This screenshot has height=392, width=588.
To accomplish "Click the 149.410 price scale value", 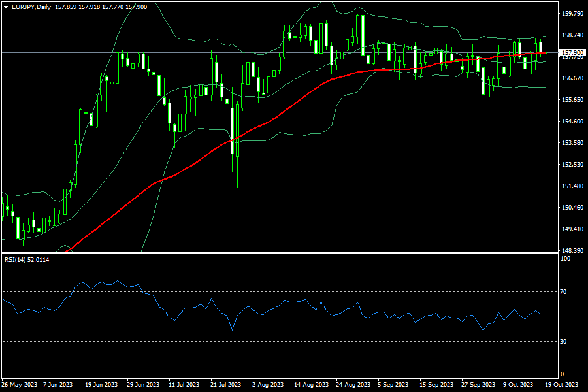I will pos(572,229).
